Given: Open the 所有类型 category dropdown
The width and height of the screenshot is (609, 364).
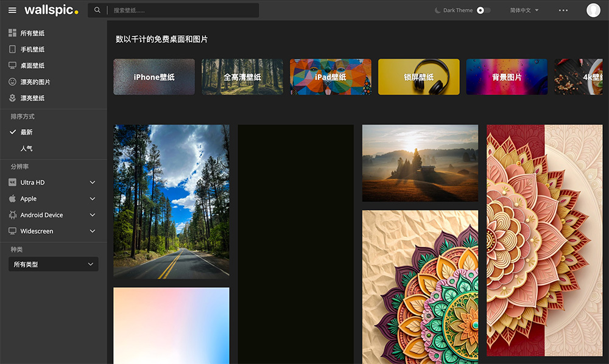Looking at the screenshot, I should 53,264.
